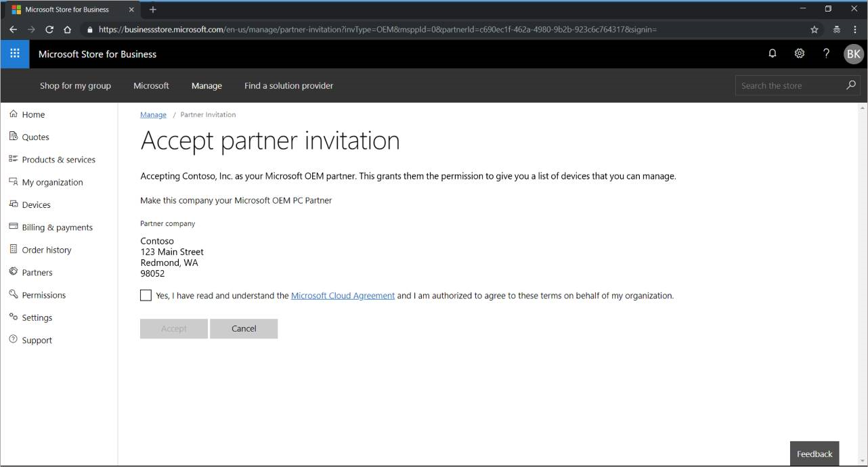Go to Shop for my group
Image resolution: width=868 pixels, height=467 pixels.
click(75, 86)
